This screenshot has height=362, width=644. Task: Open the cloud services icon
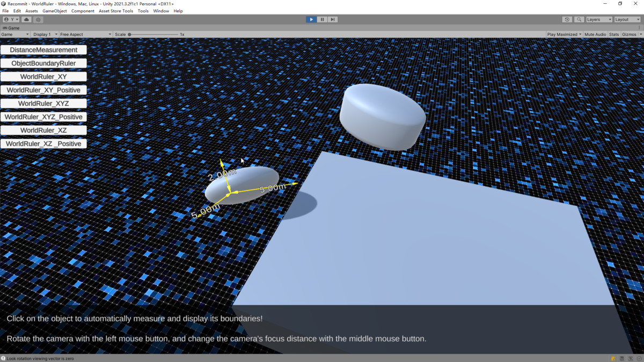(x=26, y=19)
